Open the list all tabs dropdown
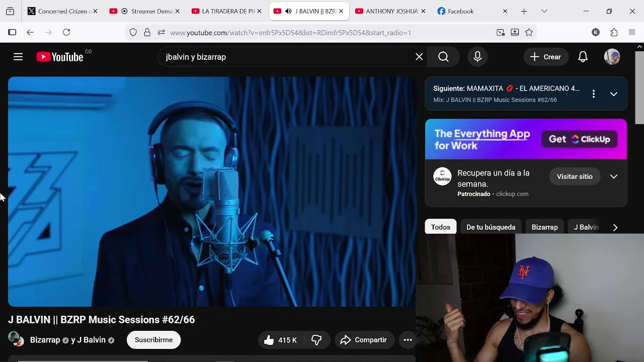644x362 pixels. pyautogui.click(x=544, y=11)
